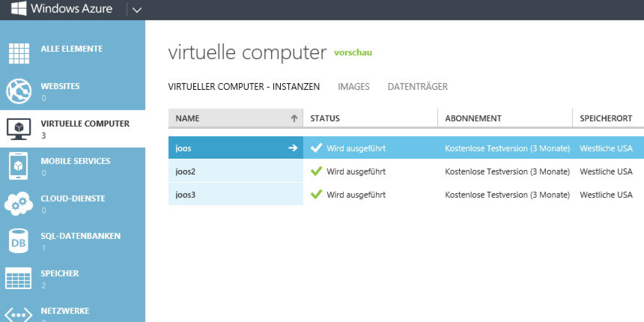
Task: Click the Windows Azure logo icon
Action: pos(19,8)
